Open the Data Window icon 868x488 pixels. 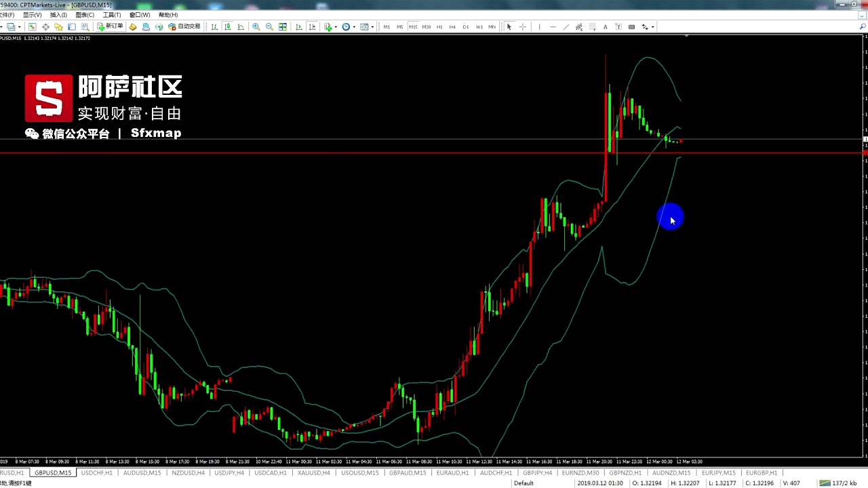click(x=45, y=27)
